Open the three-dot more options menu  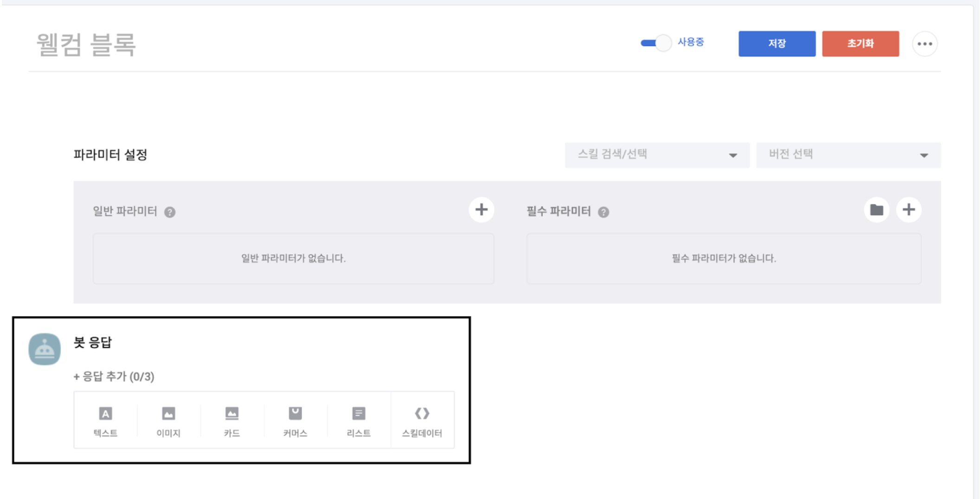coord(924,44)
